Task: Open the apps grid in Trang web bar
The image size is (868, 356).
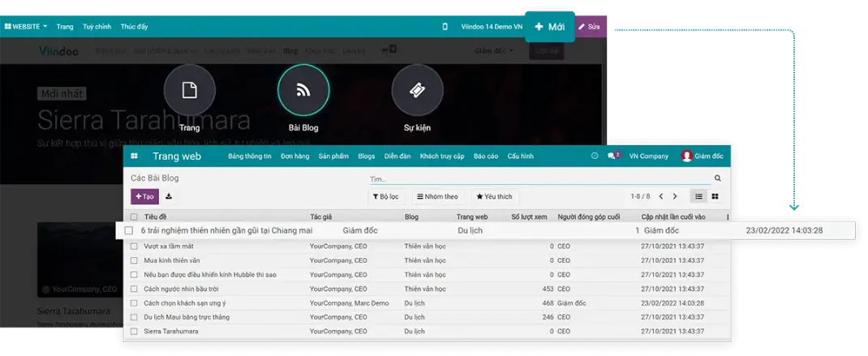Action: (x=135, y=157)
